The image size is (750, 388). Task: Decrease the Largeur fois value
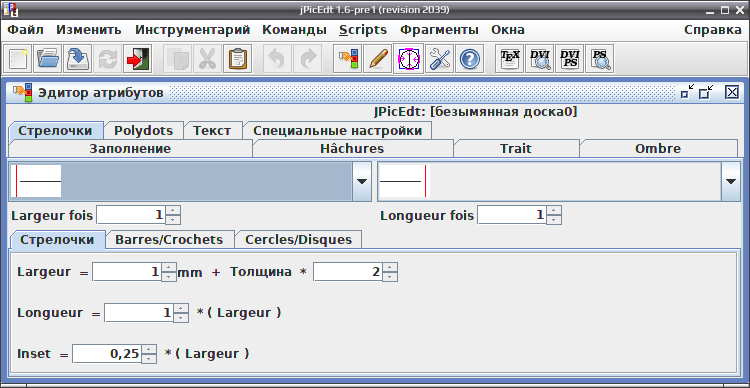point(173,220)
